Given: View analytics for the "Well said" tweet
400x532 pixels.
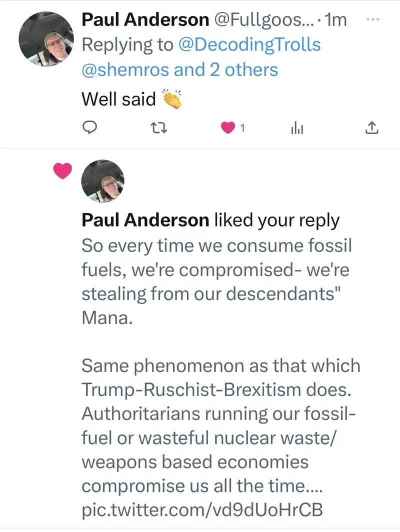Looking at the screenshot, I should (x=297, y=128).
